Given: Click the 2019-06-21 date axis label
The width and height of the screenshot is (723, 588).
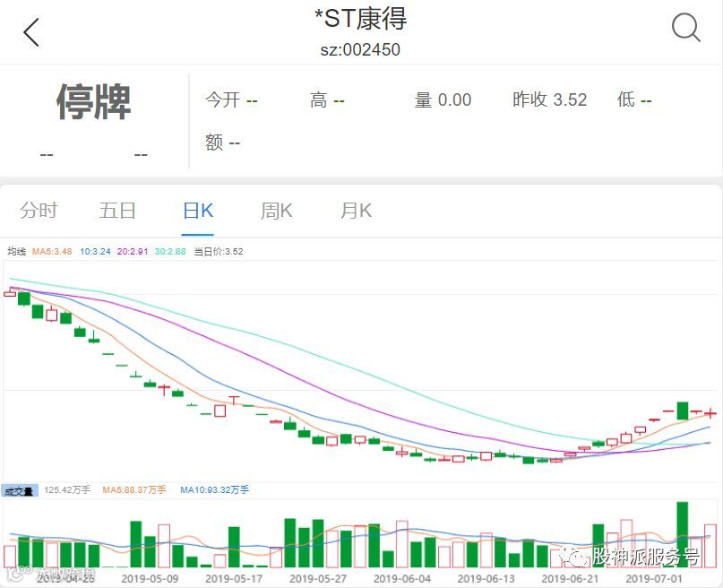Looking at the screenshot, I should click(570, 578).
